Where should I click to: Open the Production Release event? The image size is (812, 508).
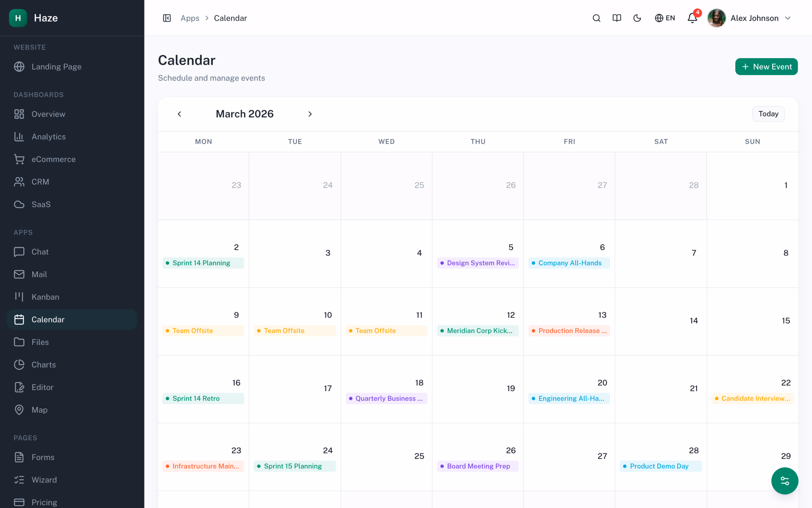click(569, 331)
